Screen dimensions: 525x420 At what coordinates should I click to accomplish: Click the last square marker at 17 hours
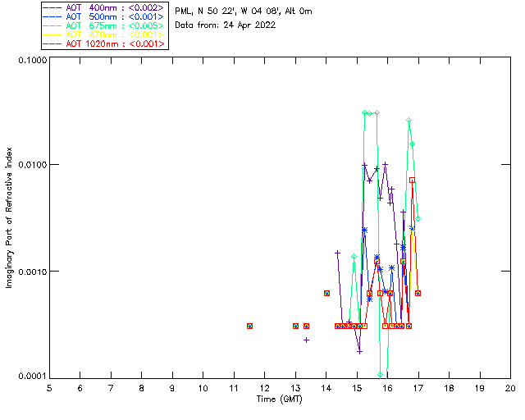418,293
